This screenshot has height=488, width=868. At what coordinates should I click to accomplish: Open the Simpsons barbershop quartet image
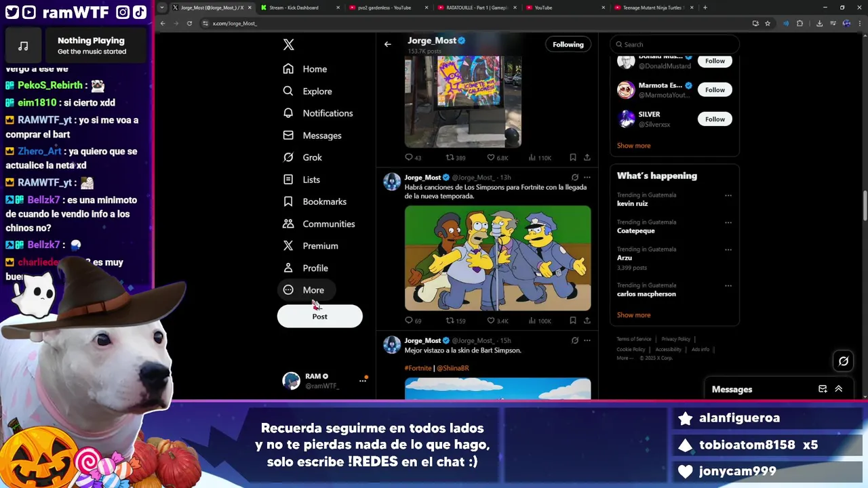[498, 258]
